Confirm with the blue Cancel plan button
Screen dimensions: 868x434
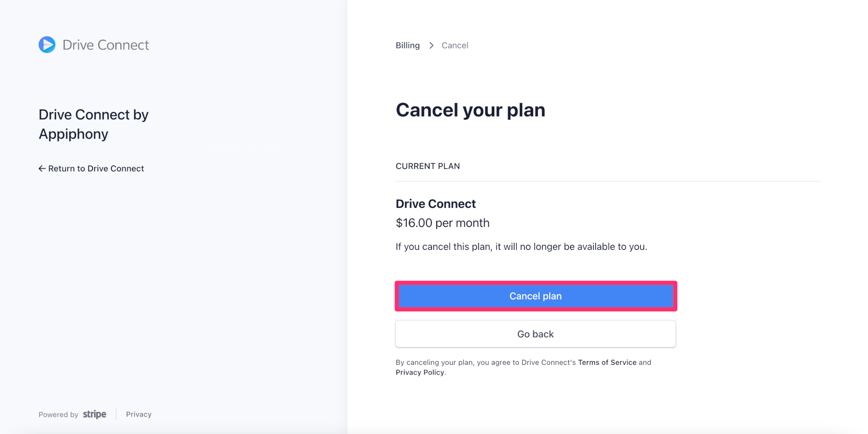click(x=536, y=296)
